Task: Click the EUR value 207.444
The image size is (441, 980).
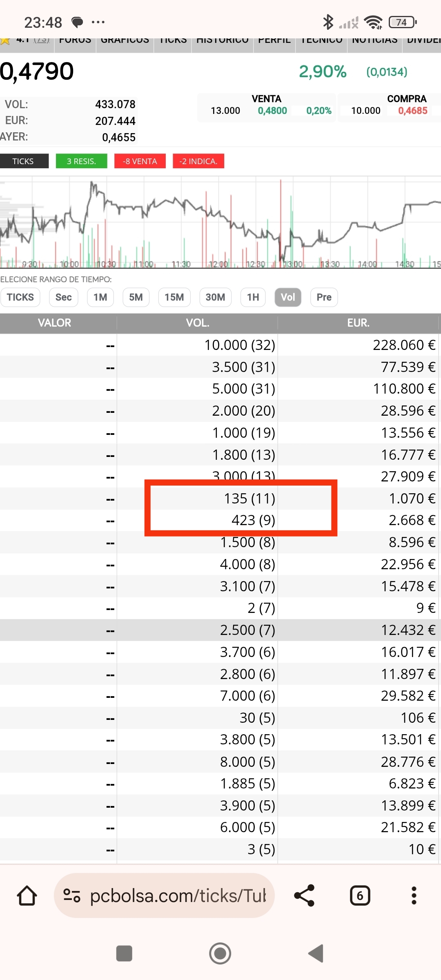Action: click(115, 121)
